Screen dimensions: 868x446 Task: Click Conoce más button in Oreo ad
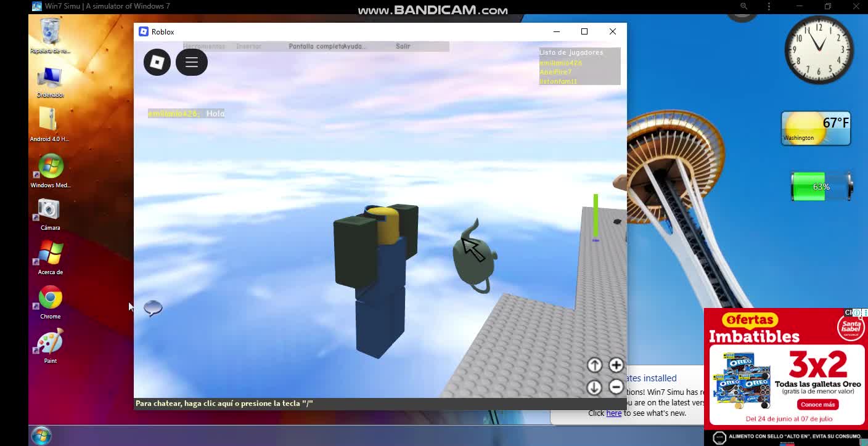click(817, 405)
